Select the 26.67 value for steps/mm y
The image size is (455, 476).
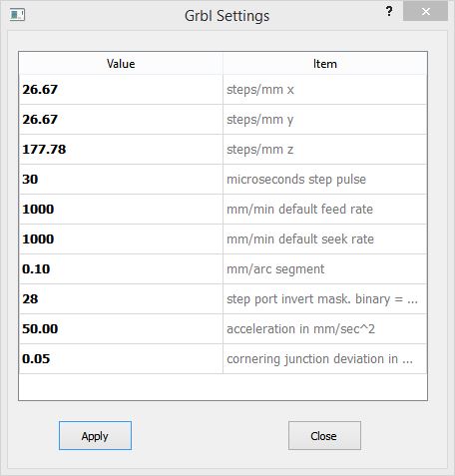[121, 120]
